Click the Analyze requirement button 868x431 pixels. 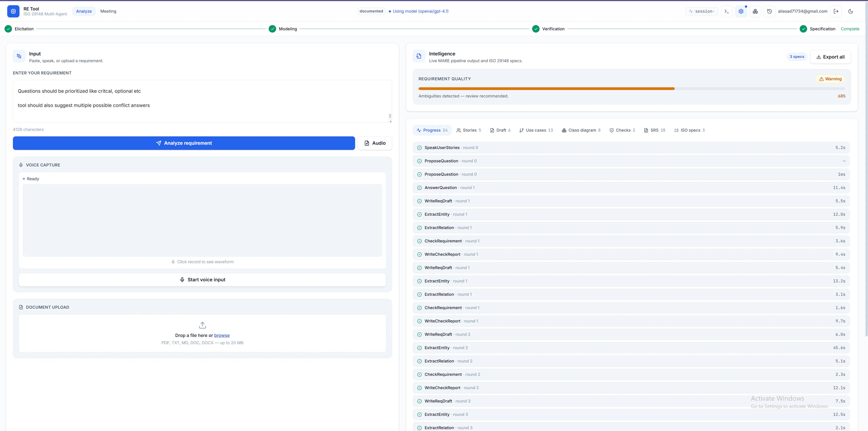click(184, 143)
